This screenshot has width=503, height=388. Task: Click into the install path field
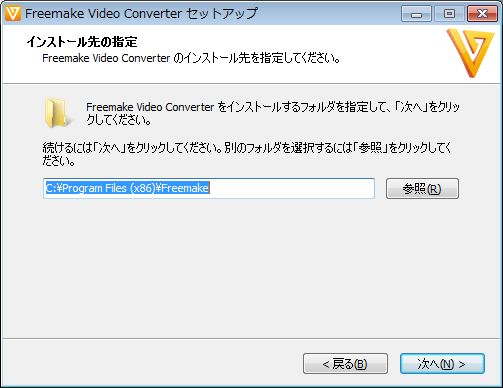coord(209,188)
